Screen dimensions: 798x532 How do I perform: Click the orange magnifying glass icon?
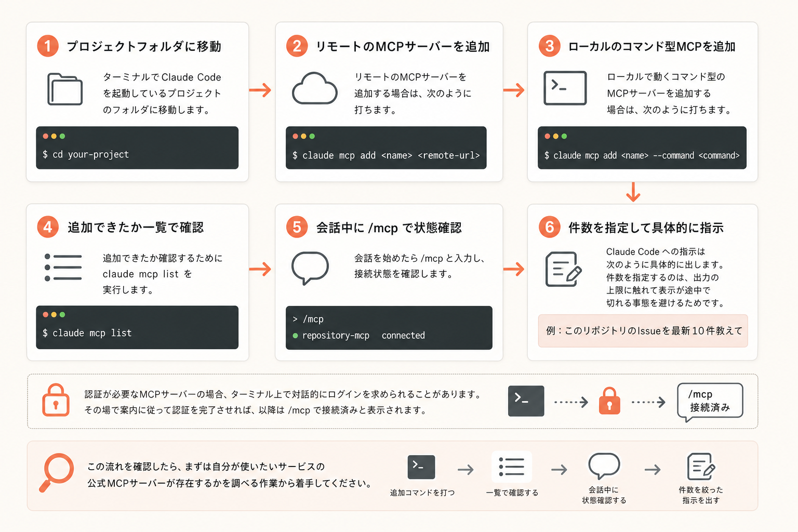pos(57,473)
